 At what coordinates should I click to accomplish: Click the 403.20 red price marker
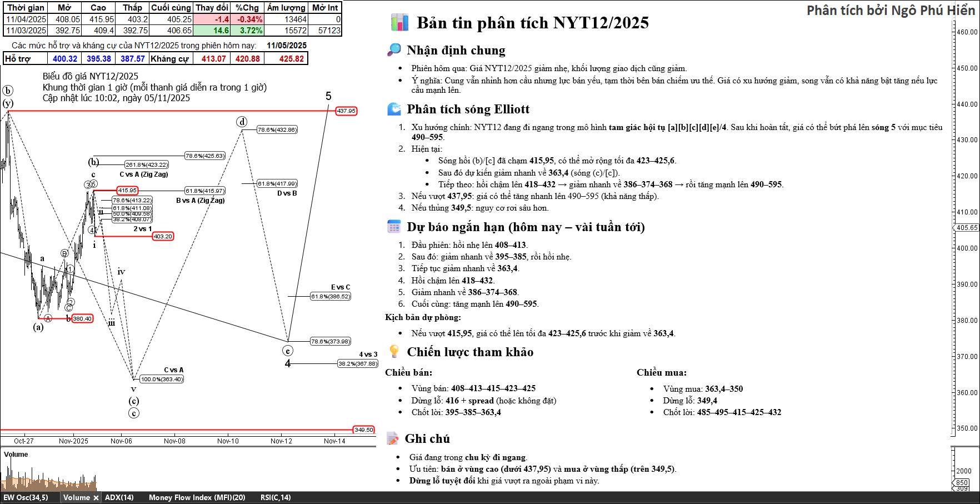click(163, 236)
